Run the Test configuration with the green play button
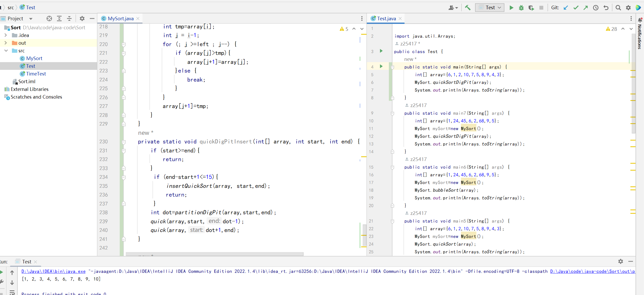644x295 pixels. [x=511, y=8]
